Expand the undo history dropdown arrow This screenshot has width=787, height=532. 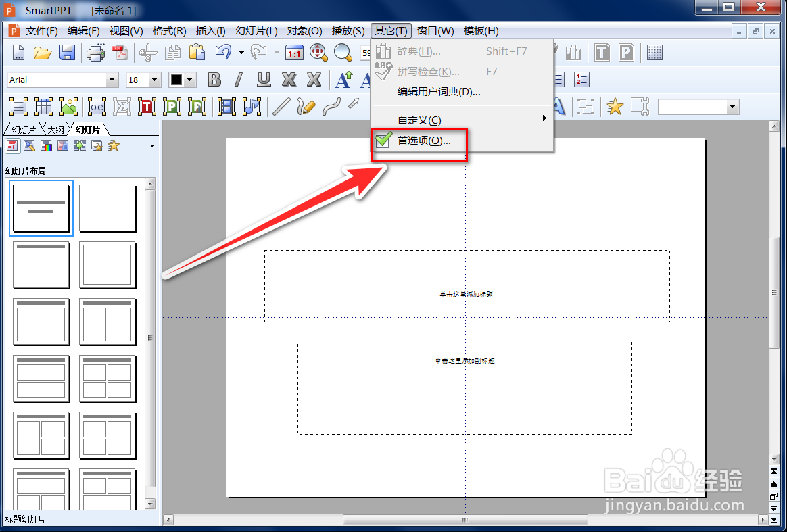pos(241,52)
